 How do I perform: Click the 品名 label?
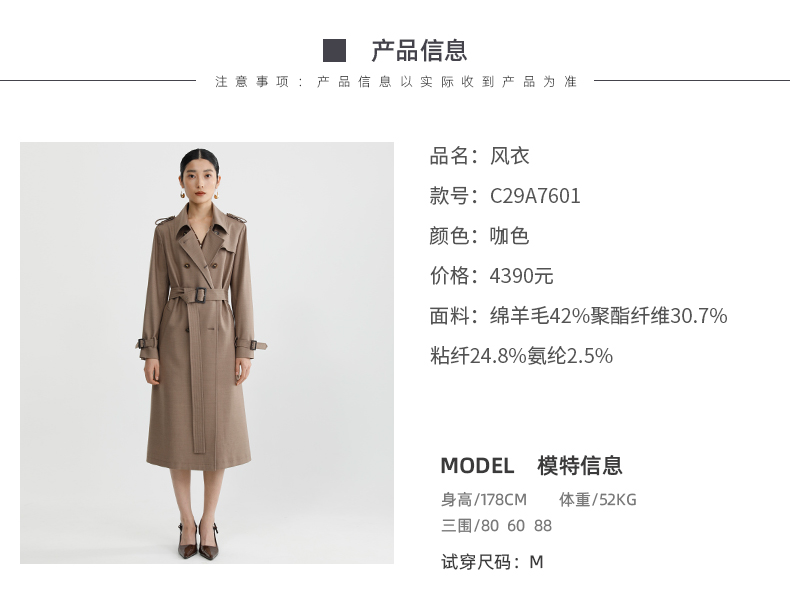449,156
